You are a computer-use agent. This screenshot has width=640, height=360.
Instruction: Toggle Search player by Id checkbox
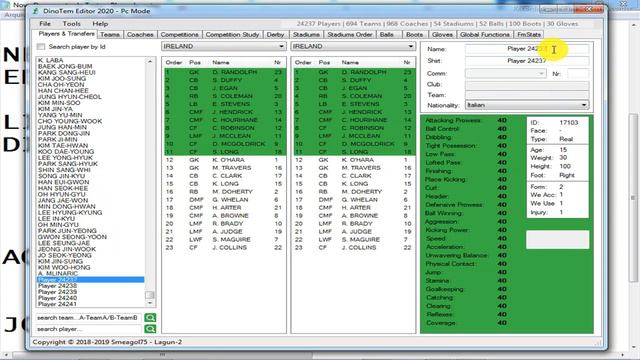coord(41,47)
